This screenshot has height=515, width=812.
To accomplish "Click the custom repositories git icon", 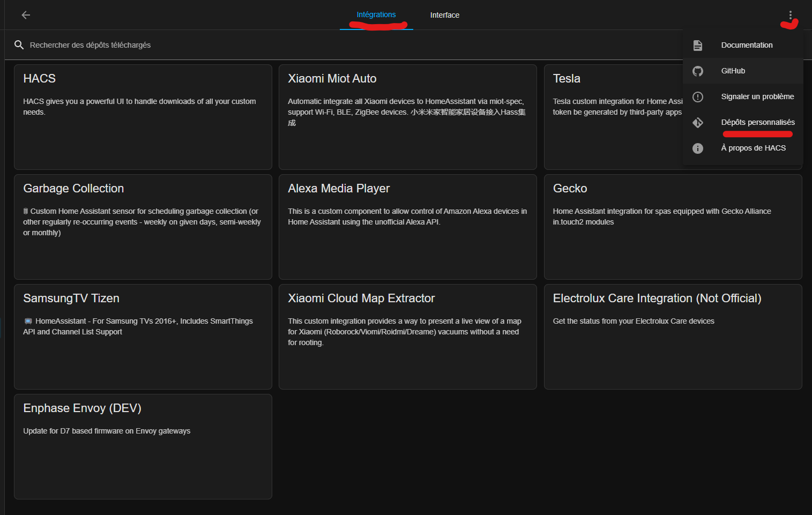I will (x=698, y=122).
